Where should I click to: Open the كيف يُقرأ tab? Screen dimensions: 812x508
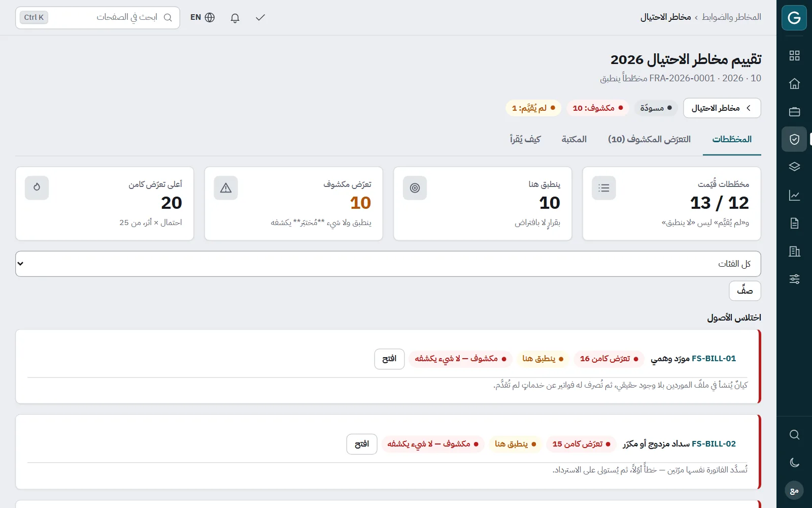[525, 139]
